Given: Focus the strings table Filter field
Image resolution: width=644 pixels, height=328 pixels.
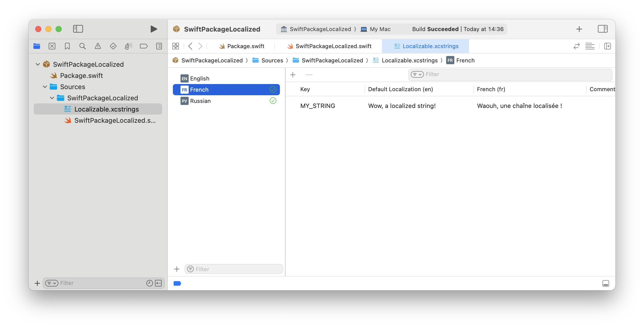Looking at the screenshot, I should (510, 74).
